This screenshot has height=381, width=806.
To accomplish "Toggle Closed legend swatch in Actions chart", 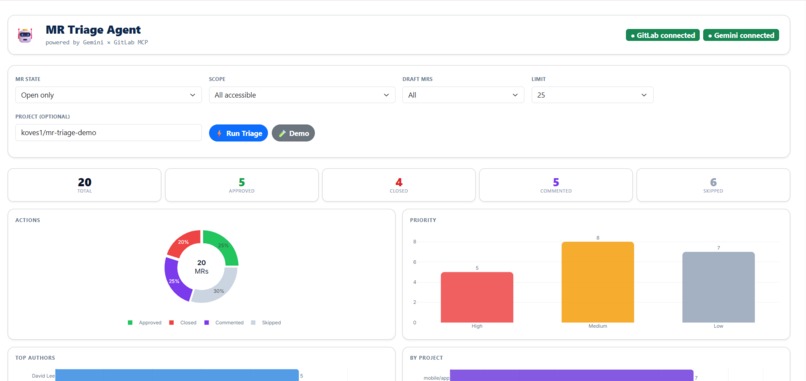I will point(172,323).
